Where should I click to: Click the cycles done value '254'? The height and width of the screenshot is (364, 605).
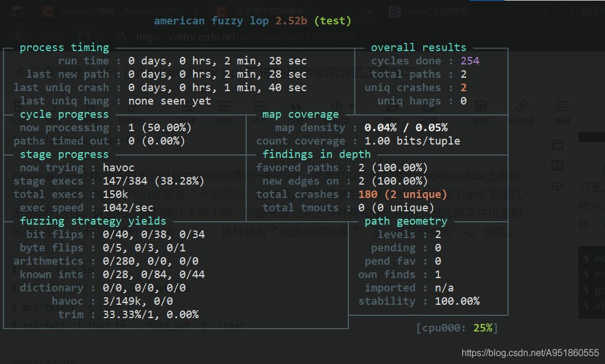[x=470, y=61]
